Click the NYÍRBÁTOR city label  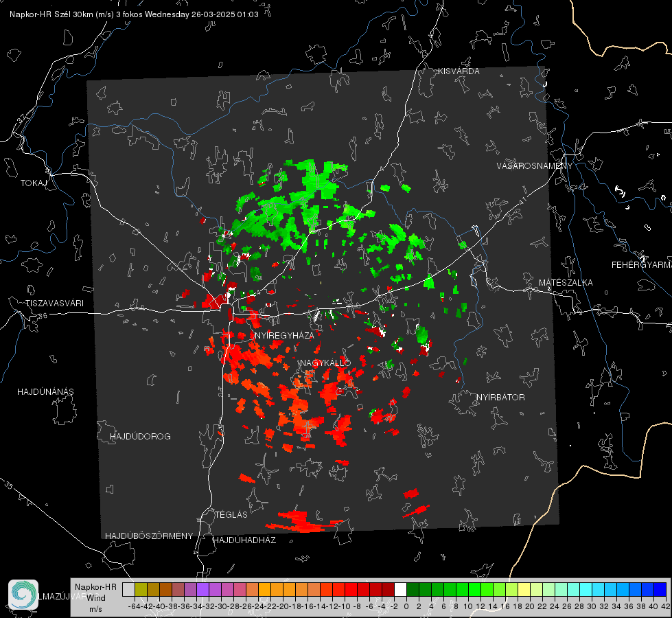500,398
